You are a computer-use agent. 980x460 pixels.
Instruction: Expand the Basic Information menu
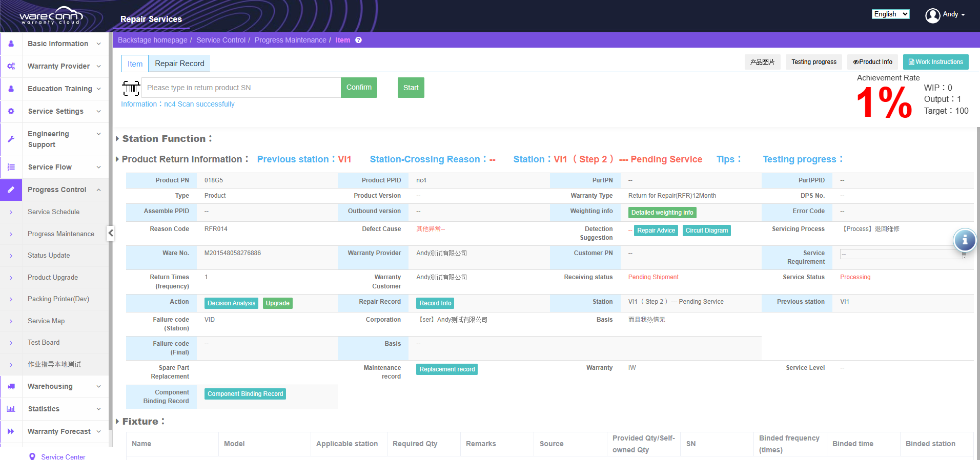pyautogui.click(x=98, y=44)
